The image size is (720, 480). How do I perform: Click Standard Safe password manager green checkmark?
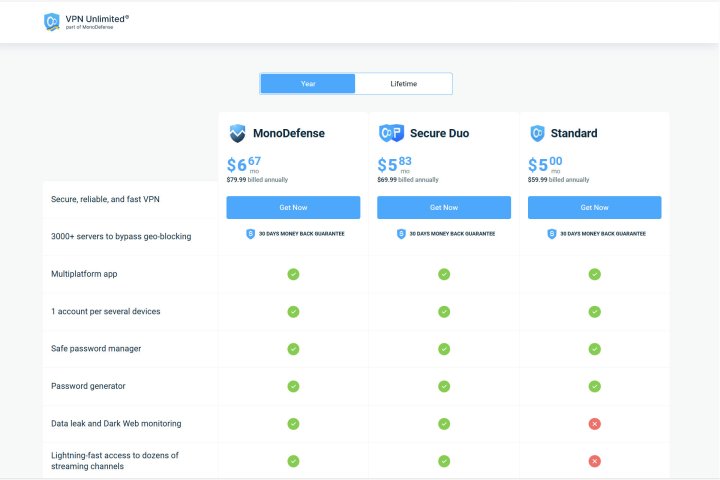[x=594, y=349]
